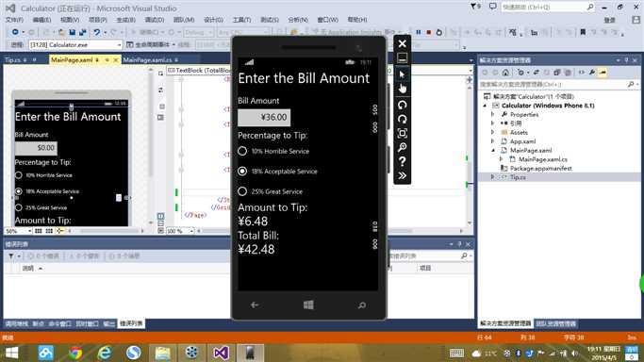The image size is (644, 362).
Task: Select Package.appxmanifest in Solution Explorer
Action: point(541,169)
